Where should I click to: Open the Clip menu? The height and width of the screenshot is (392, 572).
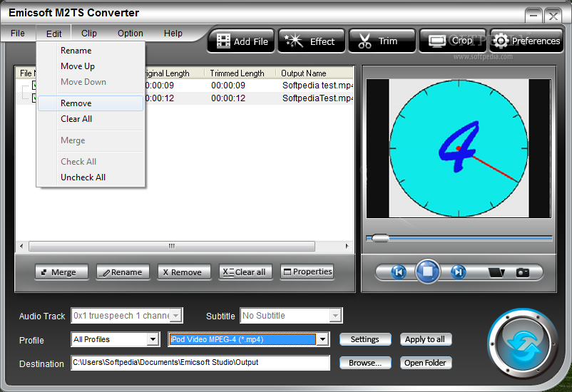pyautogui.click(x=89, y=33)
